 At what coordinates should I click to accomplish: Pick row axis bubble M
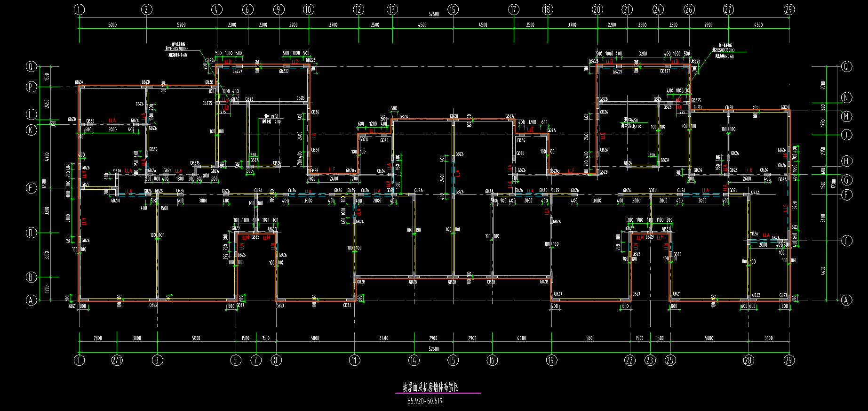point(846,116)
